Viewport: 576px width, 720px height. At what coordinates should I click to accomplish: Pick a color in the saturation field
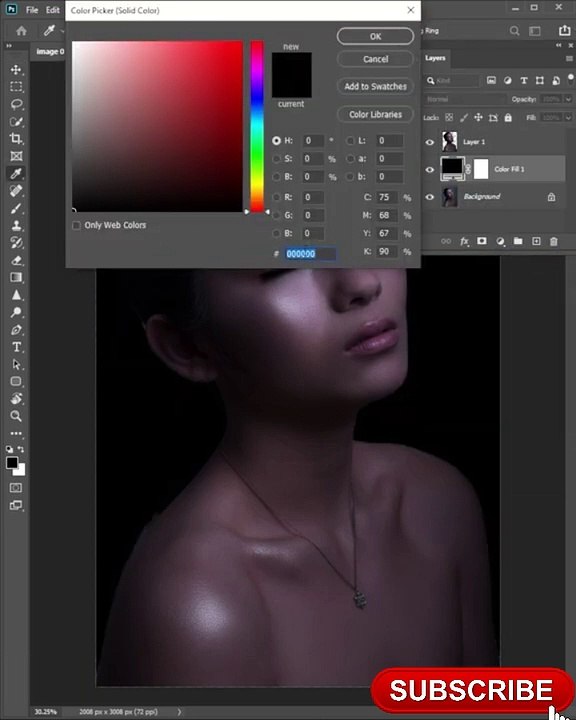(x=157, y=126)
